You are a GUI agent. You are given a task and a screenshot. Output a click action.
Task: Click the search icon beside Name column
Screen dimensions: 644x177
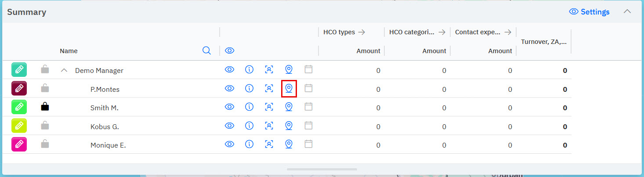[x=206, y=51]
